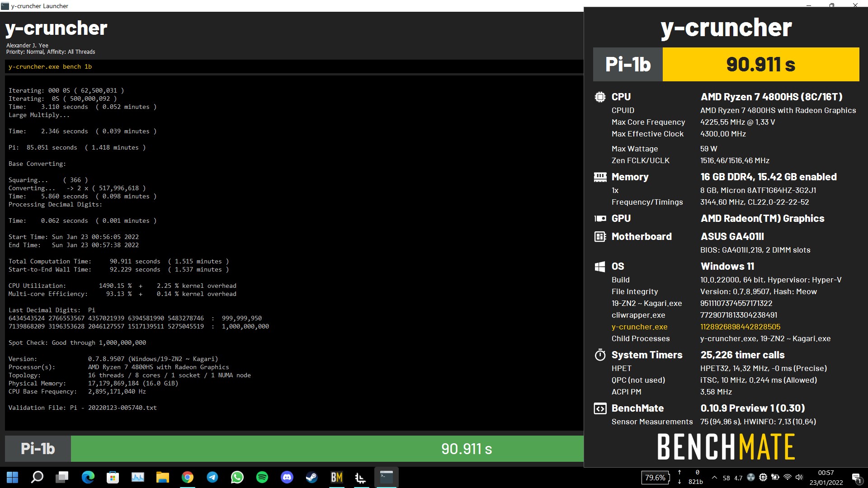Screen dimensions: 868x488
Task: Open Microsoft Store from the taskbar
Action: click(x=113, y=477)
